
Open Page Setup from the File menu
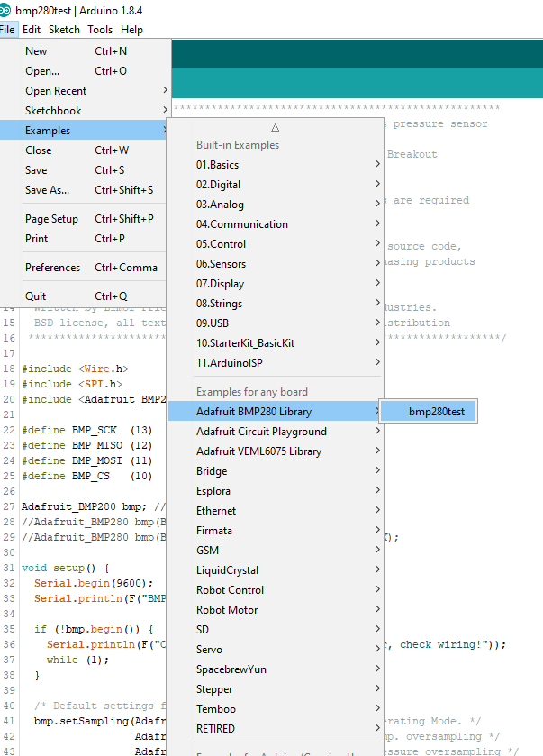tap(84, 218)
